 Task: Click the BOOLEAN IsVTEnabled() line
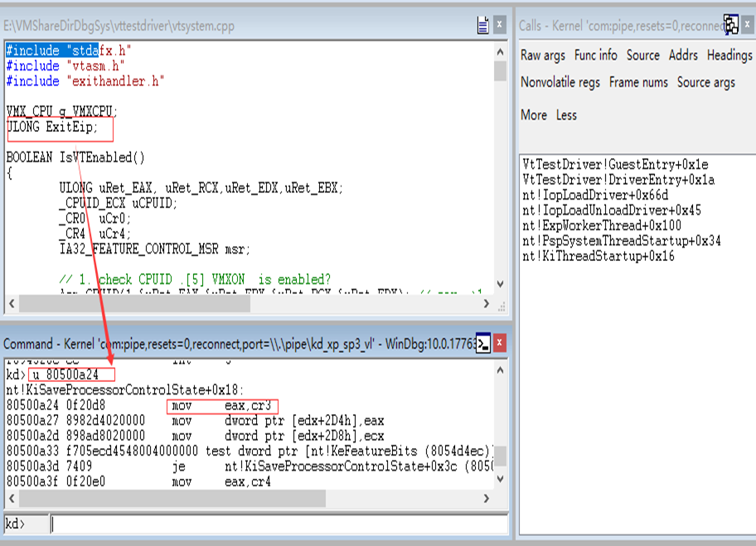click(75, 157)
